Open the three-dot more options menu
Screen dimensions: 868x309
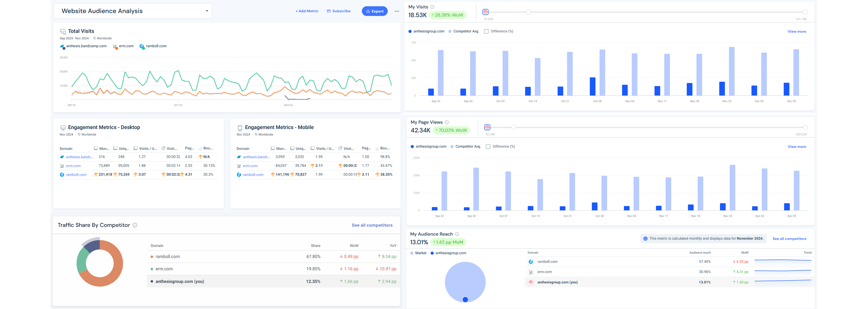[x=397, y=11]
